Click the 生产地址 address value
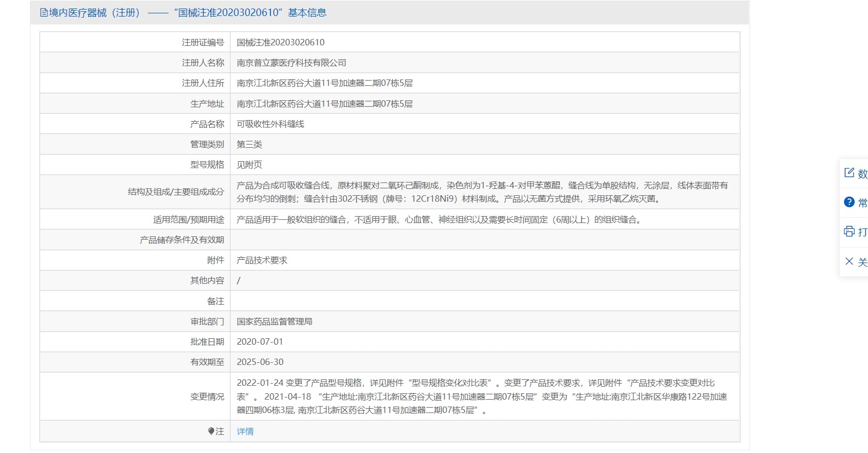868x453 pixels. pos(324,104)
